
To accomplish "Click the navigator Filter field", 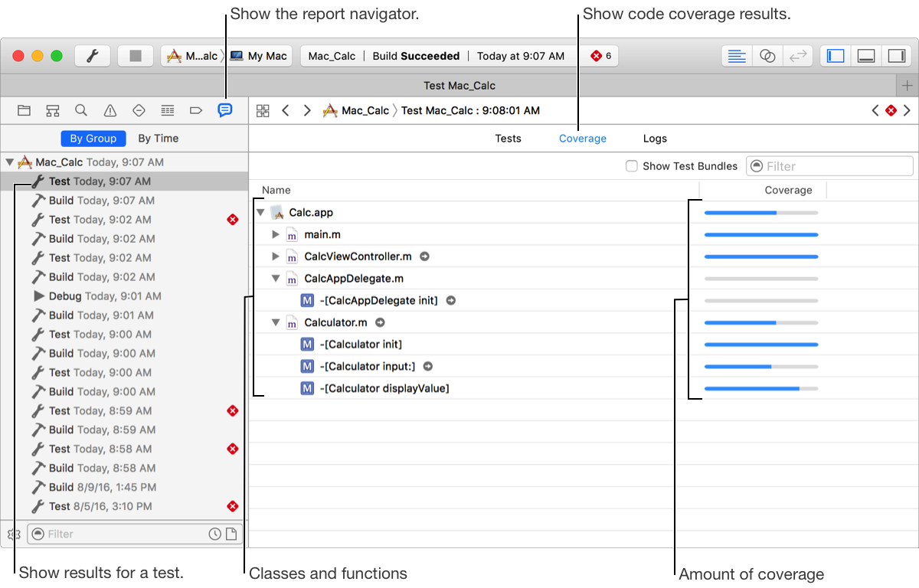I will pyautogui.click(x=133, y=534).
